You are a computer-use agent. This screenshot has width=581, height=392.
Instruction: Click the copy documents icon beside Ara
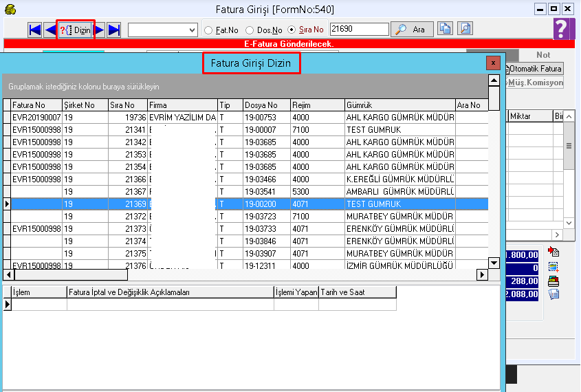pyautogui.click(x=446, y=29)
